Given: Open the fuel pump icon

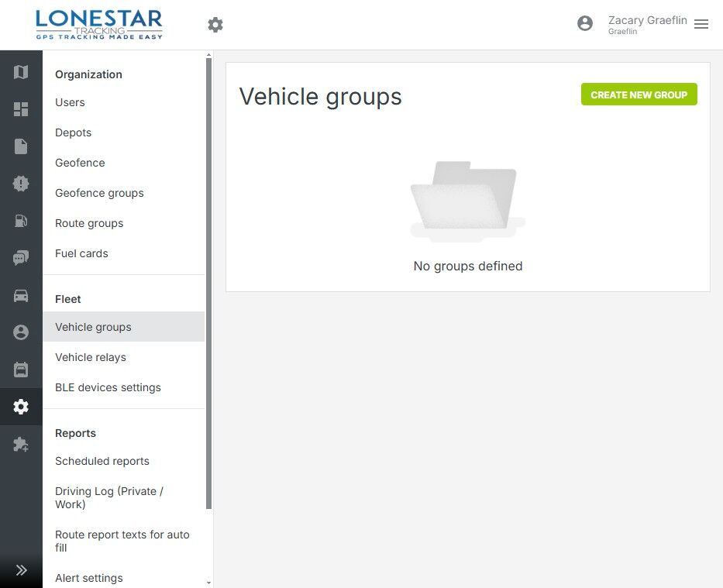Looking at the screenshot, I should [21, 221].
